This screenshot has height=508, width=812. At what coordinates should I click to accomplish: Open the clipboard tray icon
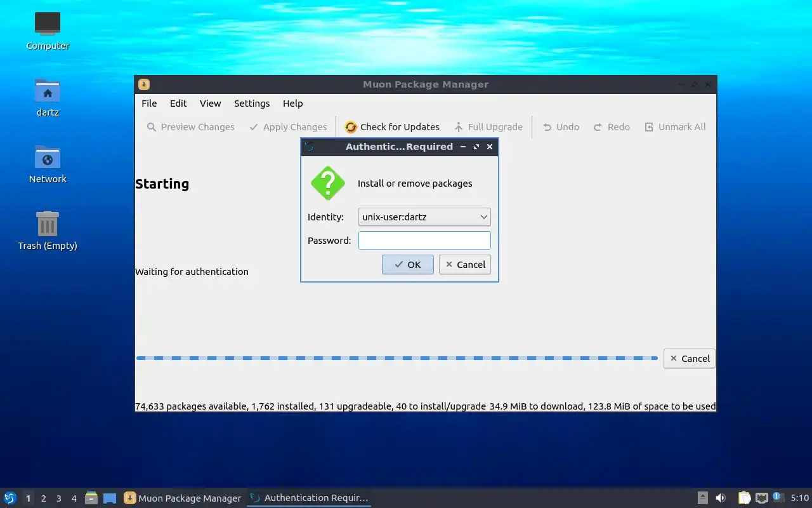(x=744, y=498)
